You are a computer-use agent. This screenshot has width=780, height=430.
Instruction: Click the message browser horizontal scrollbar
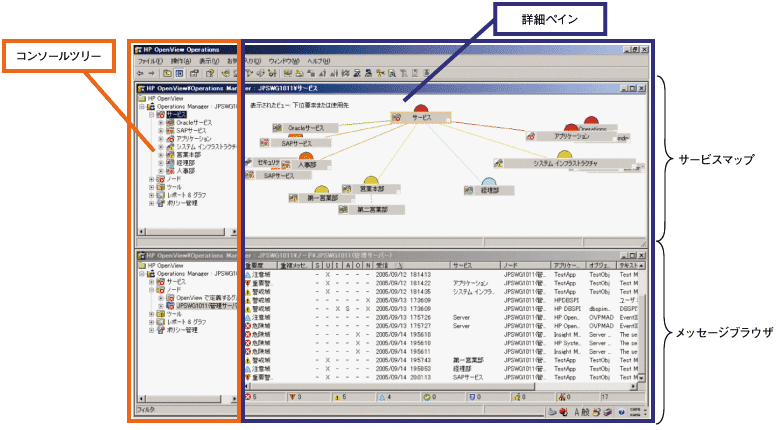[x=440, y=386]
